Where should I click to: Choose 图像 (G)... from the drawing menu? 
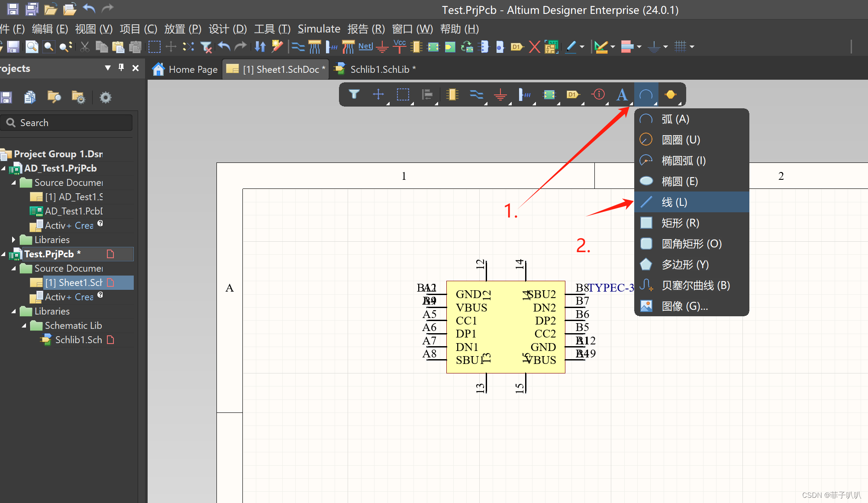[692, 306]
